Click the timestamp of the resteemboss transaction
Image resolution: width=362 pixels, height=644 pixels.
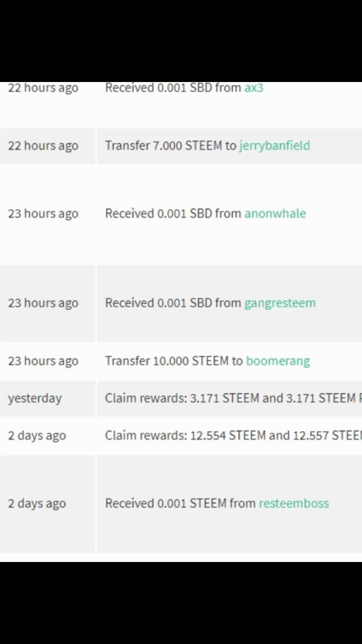tap(37, 504)
